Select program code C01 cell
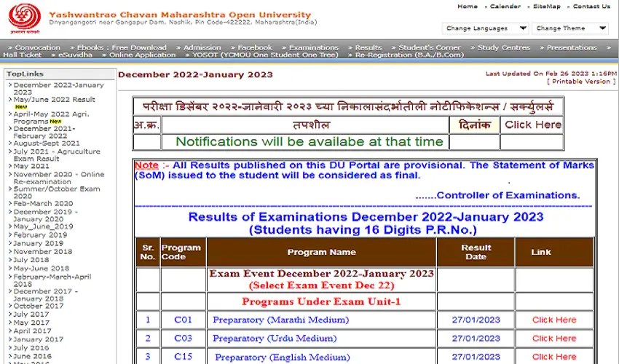This screenshot has height=364, width=619. tap(184, 320)
